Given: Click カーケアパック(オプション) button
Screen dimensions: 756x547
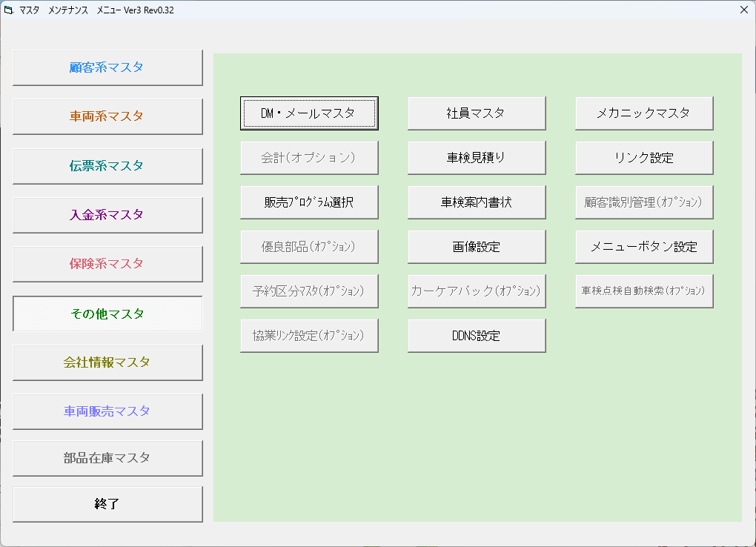Looking at the screenshot, I should (x=477, y=291).
